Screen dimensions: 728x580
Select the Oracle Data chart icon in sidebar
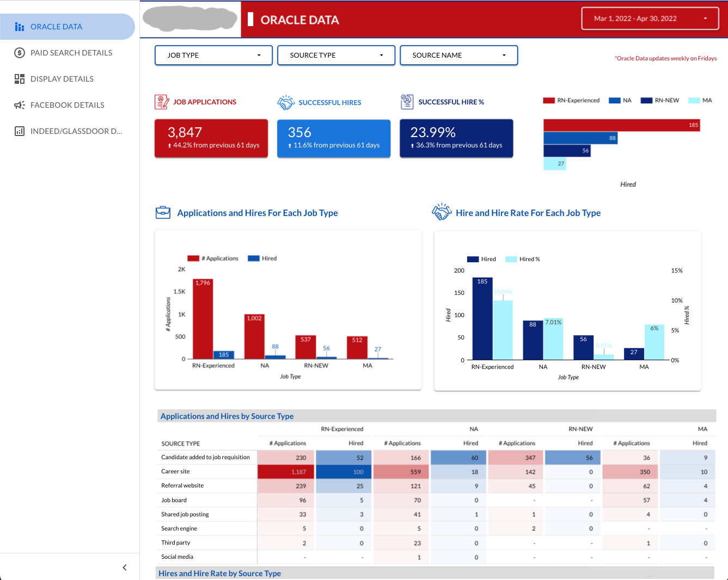(x=20, y=26)
